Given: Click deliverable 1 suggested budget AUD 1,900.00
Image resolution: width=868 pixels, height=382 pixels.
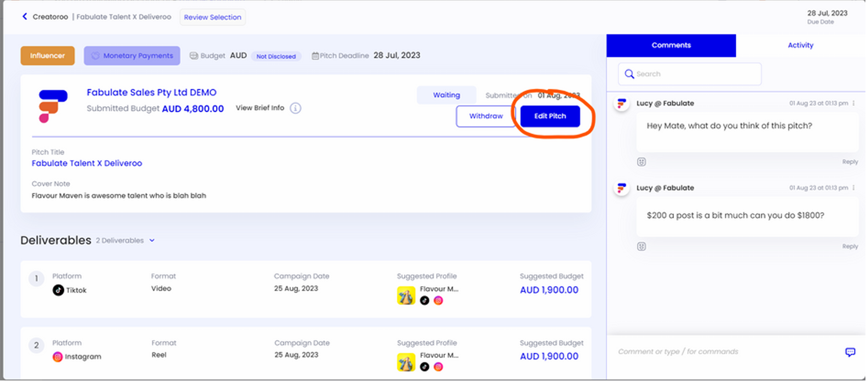Looking at the screenshot, I should click(549, 290).
